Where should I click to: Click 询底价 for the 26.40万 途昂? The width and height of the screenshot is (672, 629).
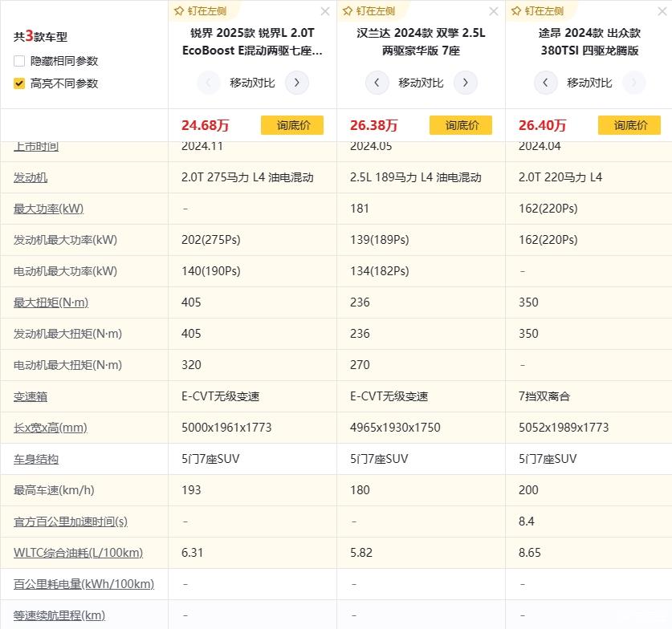pos(629,125)
